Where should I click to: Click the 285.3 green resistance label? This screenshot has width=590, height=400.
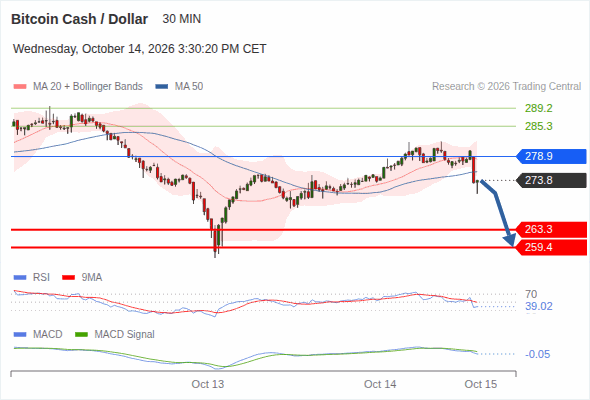click(x=539, y=126)
